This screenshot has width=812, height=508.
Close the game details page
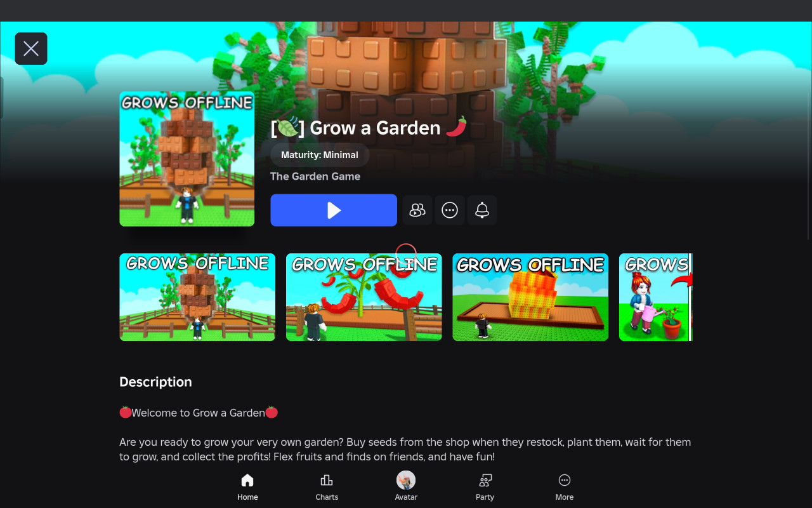coord(31,49)
